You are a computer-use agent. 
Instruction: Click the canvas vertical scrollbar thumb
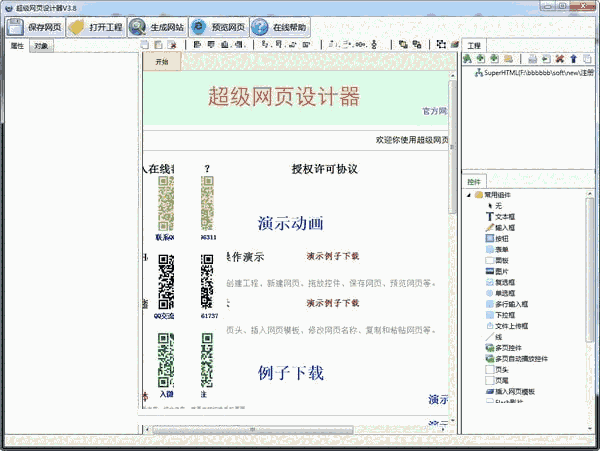(452, 147)
